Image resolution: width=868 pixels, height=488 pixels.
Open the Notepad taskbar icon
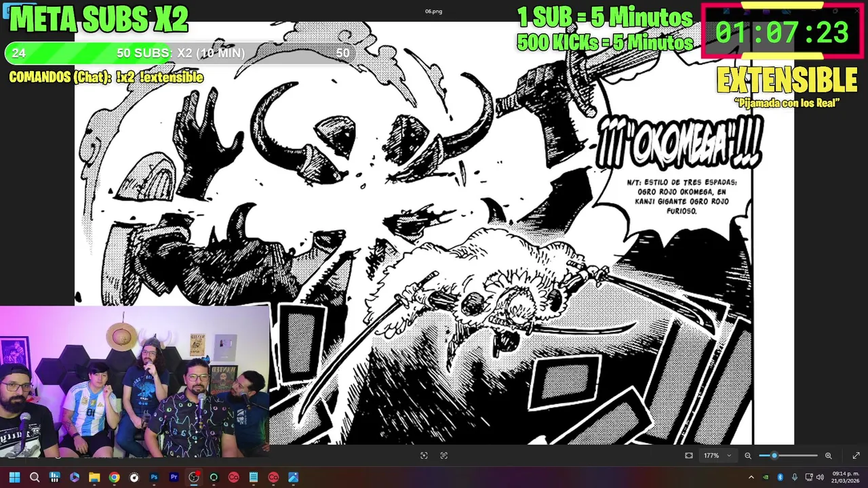(253, 477)
